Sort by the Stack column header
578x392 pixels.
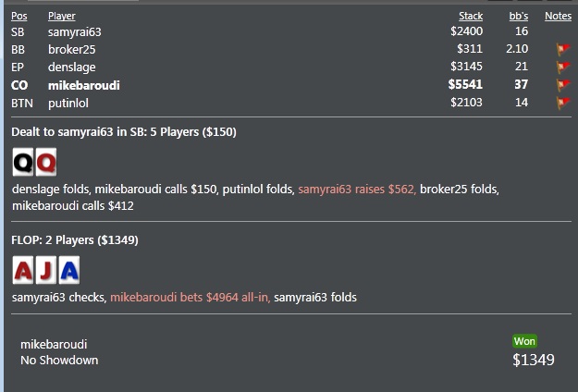pyautogui.click(x=471, y=17)
